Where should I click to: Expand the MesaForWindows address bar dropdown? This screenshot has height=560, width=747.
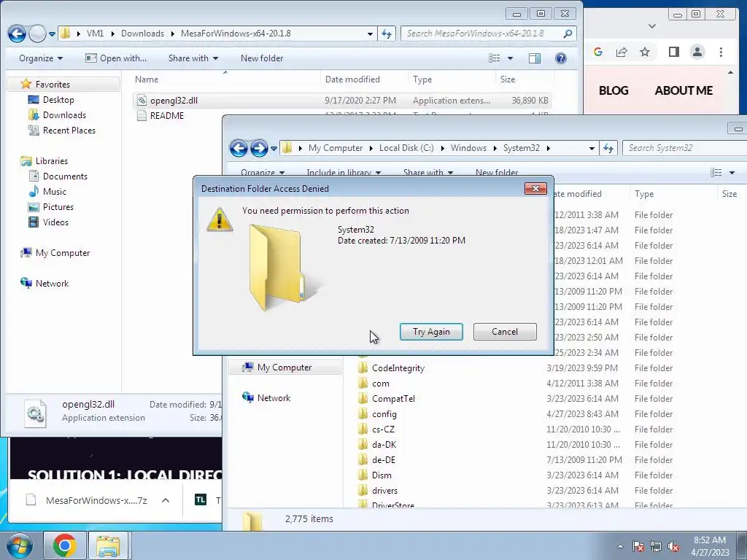point(370,34)
